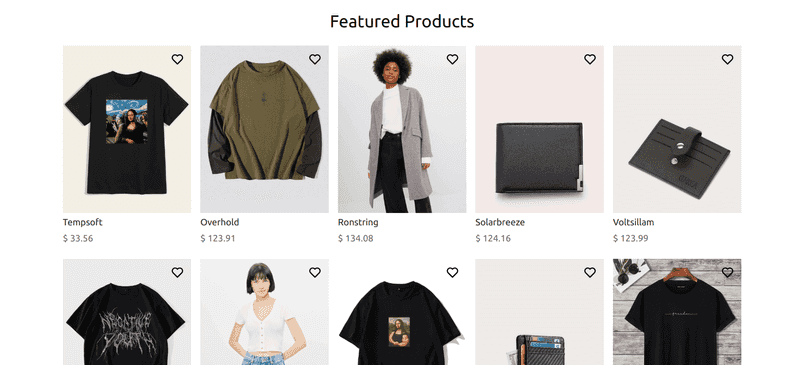The height and width of the screenshot is (365, 800).
Task: Favorite the Voltsillam card holder
Action: (727, 59)
